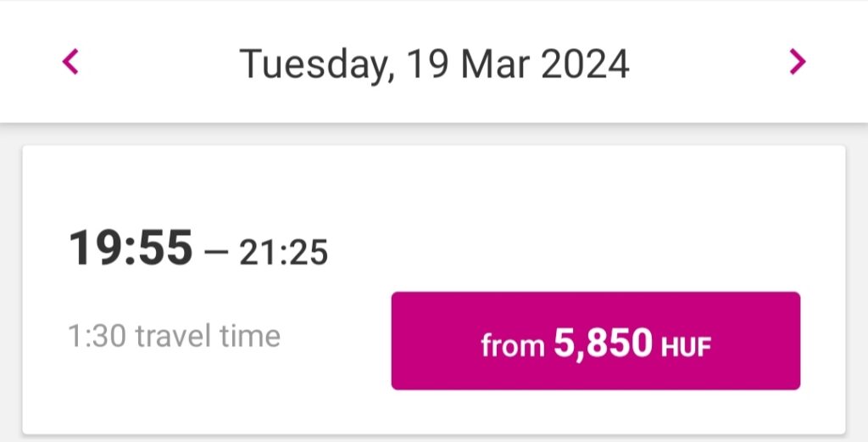The width and height of the screenshot is (868, 442).
Task: Open date picker via 19 Mar 2024 text
Action: pos(518,64)
